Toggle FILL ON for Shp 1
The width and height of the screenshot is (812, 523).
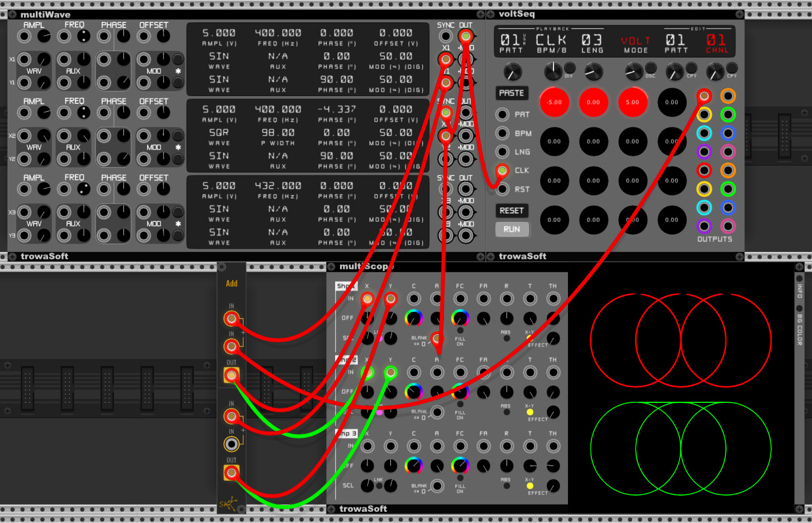[x=460, y=330]
